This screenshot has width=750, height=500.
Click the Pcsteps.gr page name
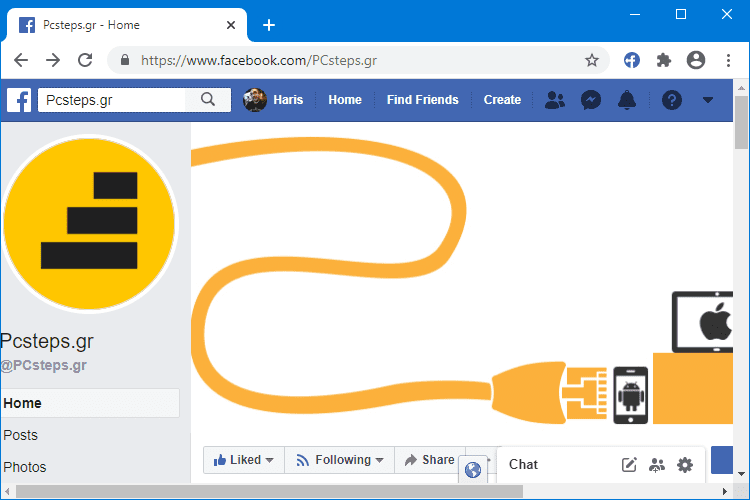(x=47, y=341)
